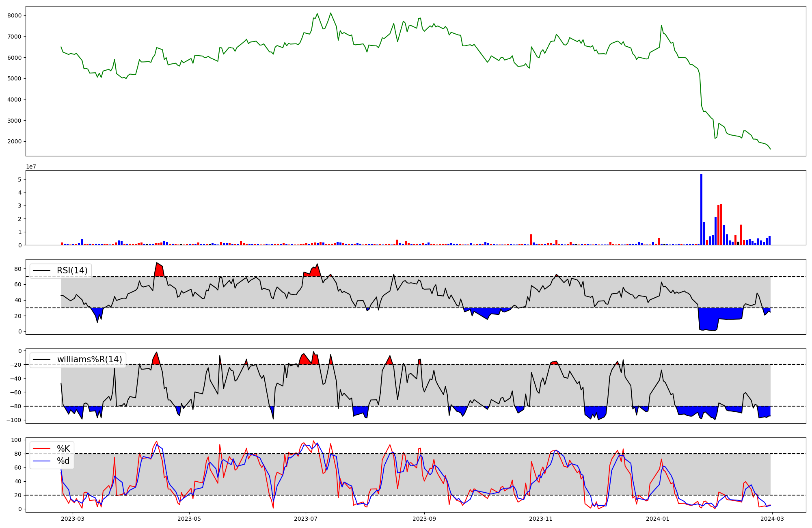The image size is (812, 528).
Task: Click the tallest blue volume bar
Action: (x=701, y=209)
